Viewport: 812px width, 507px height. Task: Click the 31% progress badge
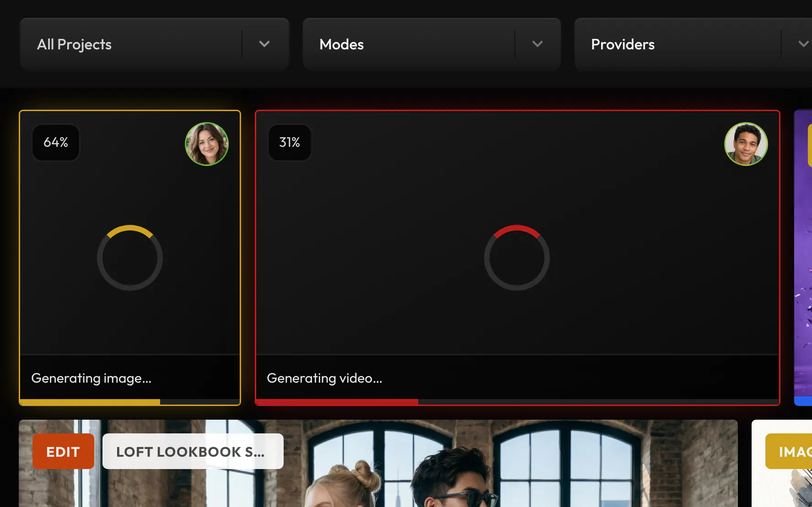coord(290,143)
